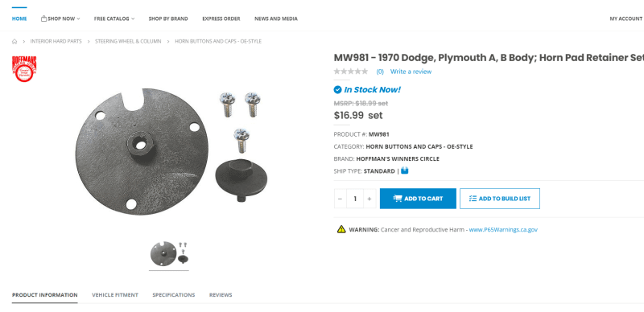This screenshot has width=644, height=312.
Task: Increase quantity with the plus button
Action: pos(369,199)
